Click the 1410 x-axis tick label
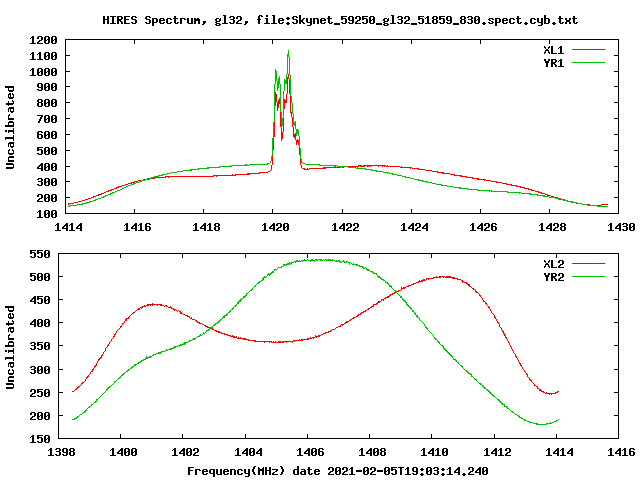This screenshot has width=640, height=480. [434, 452]
